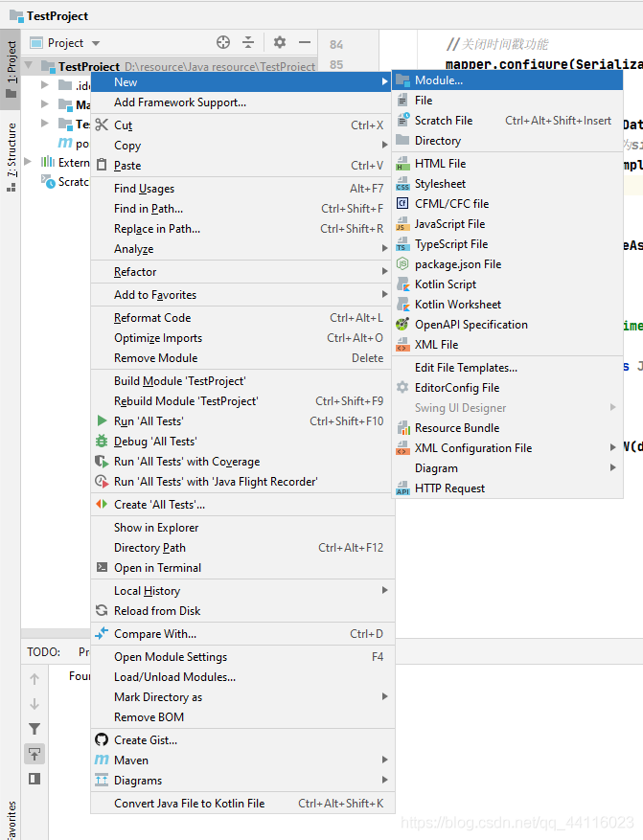Click the coverage shield icon

click(102, 462)
